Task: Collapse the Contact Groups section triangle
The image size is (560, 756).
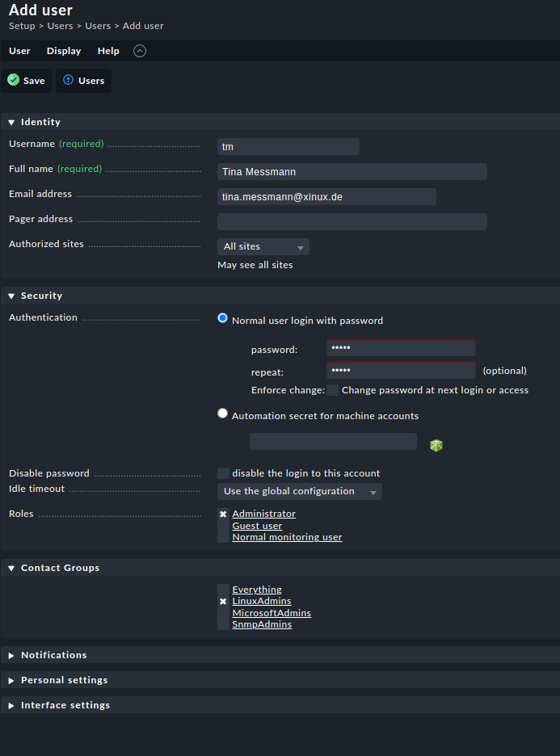Action: [11, 568]
